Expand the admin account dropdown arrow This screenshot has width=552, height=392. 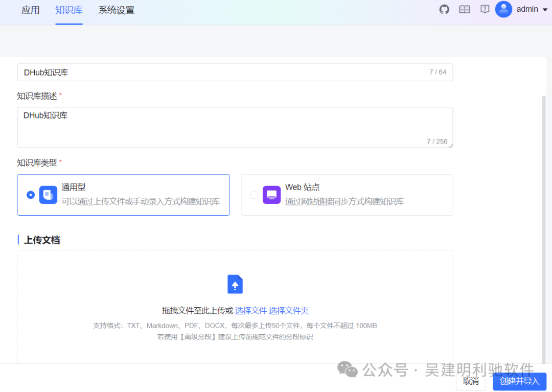545,10
